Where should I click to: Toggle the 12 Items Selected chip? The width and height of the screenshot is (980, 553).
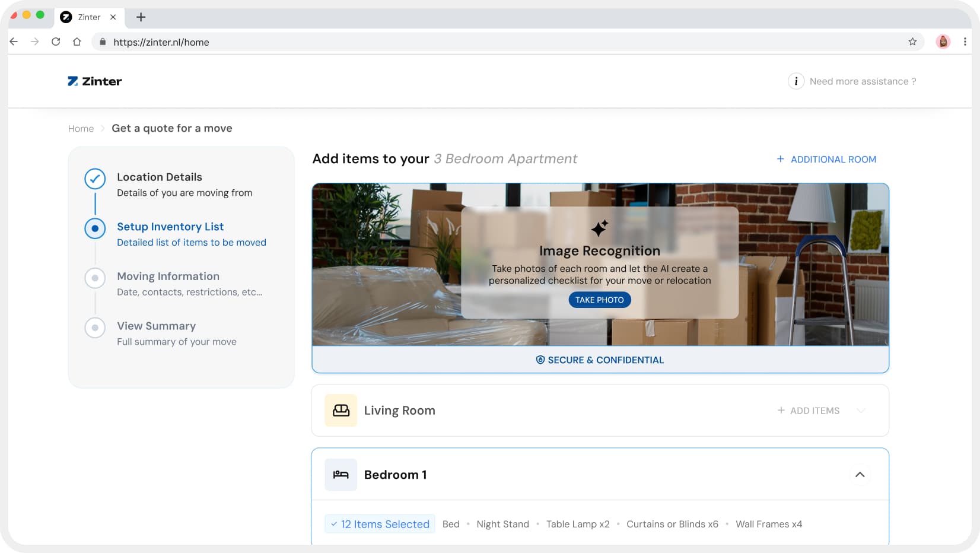[x=380, y=524]
